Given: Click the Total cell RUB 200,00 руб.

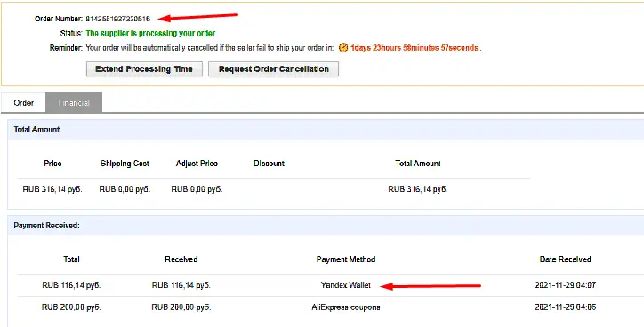Looking at the screenshot, I should click(x=71, y=307).
